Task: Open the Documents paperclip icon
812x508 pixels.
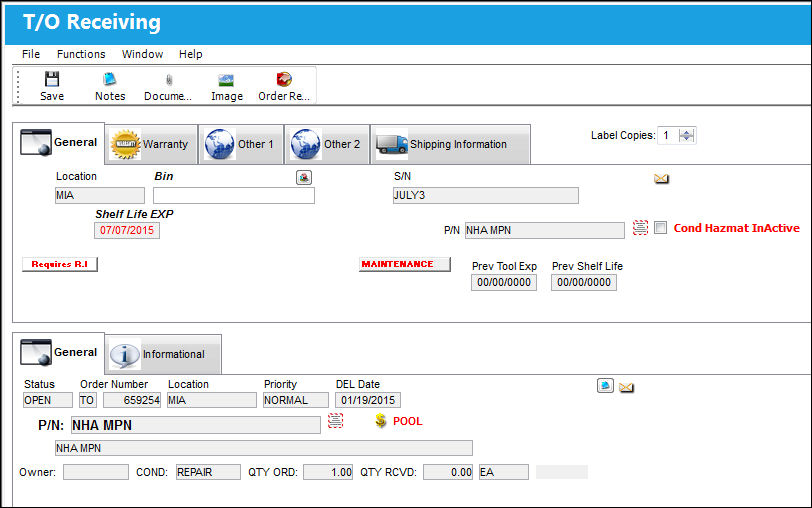Action: coord(169,80)
